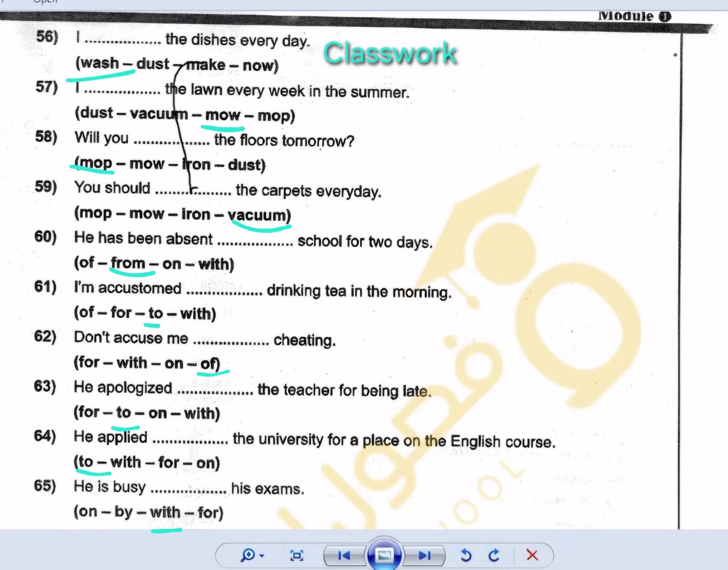Click the question number "65)"

45,486
